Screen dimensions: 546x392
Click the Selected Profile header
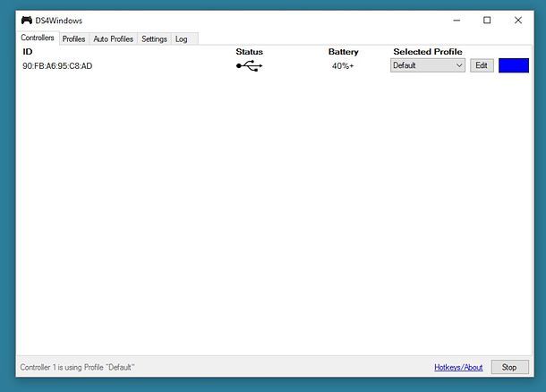(428, 52)
